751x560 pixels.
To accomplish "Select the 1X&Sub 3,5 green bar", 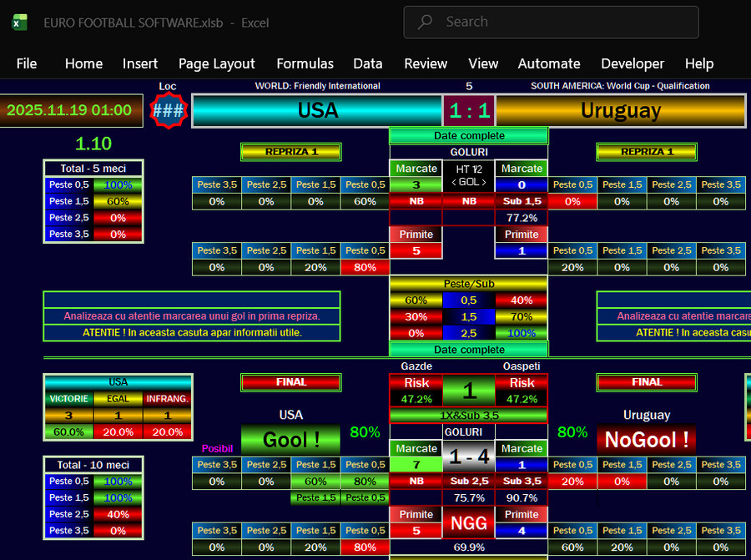I will (x=468, y=415).
